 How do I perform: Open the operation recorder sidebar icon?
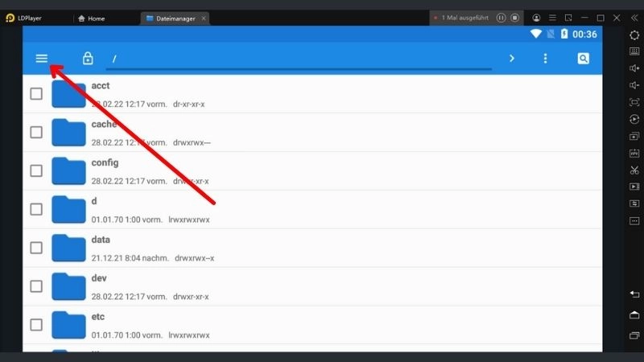[634, 119]
